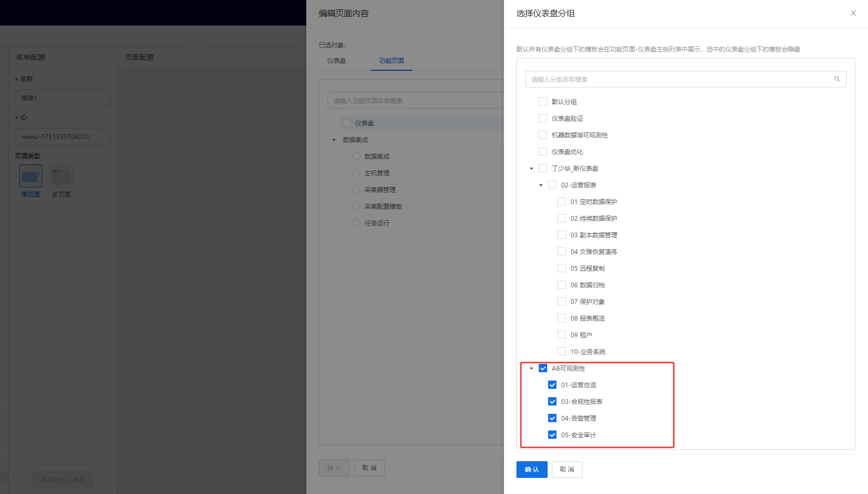Viewport: 868px width, 494px height.
Task: Check the 仪表盘优化 checkbox
Action: pyautogui.click(x=543, y=151)
